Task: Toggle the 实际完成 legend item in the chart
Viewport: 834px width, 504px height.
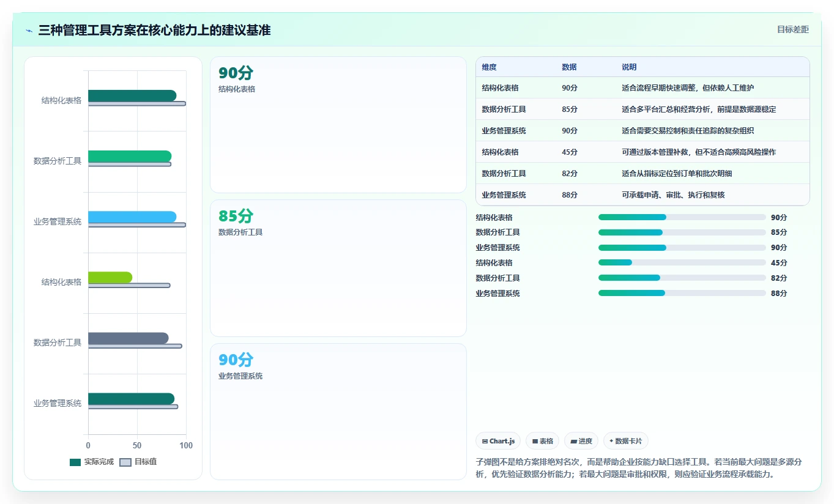Action: pos(92,462)
